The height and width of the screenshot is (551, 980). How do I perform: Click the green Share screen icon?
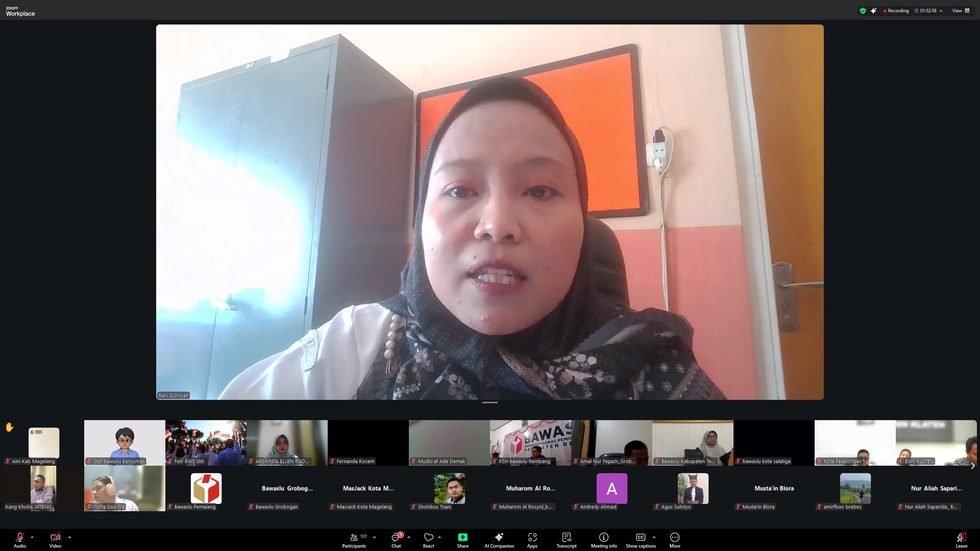tap(462, 538)
